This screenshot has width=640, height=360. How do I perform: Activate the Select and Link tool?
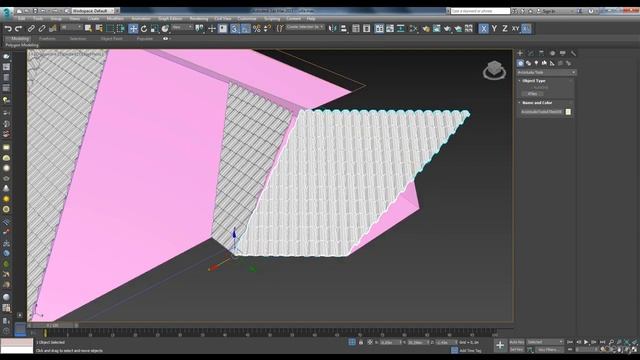click(x=31, y=29)
